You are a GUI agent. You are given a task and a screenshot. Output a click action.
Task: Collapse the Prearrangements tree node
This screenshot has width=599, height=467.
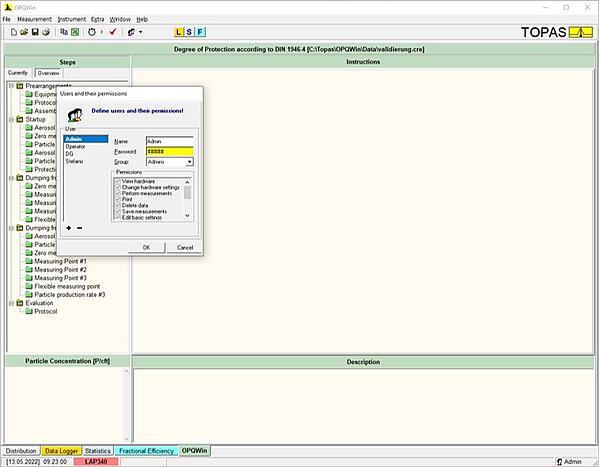click(11, 86)
